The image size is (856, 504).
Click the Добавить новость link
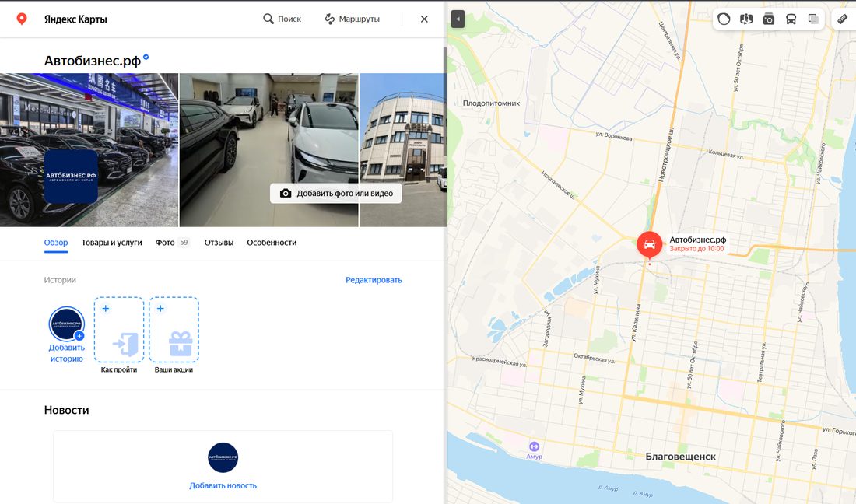223,485
